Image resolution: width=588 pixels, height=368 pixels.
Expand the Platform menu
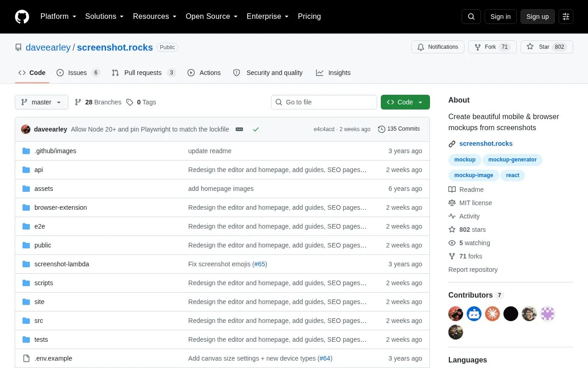[x=58, y=17]
